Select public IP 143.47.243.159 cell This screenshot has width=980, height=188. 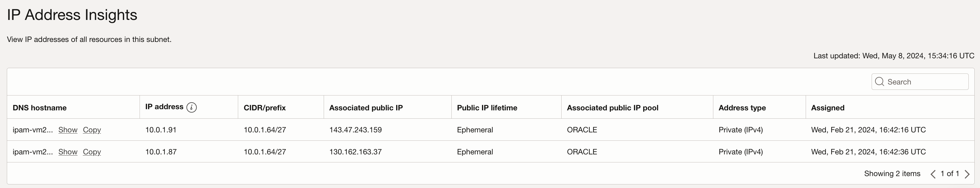click(355, 130)
